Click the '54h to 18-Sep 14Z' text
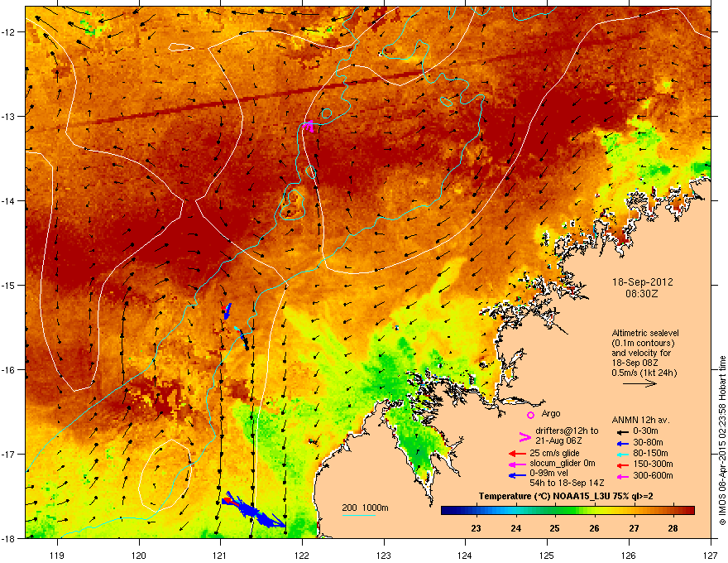 coord(567,483)
